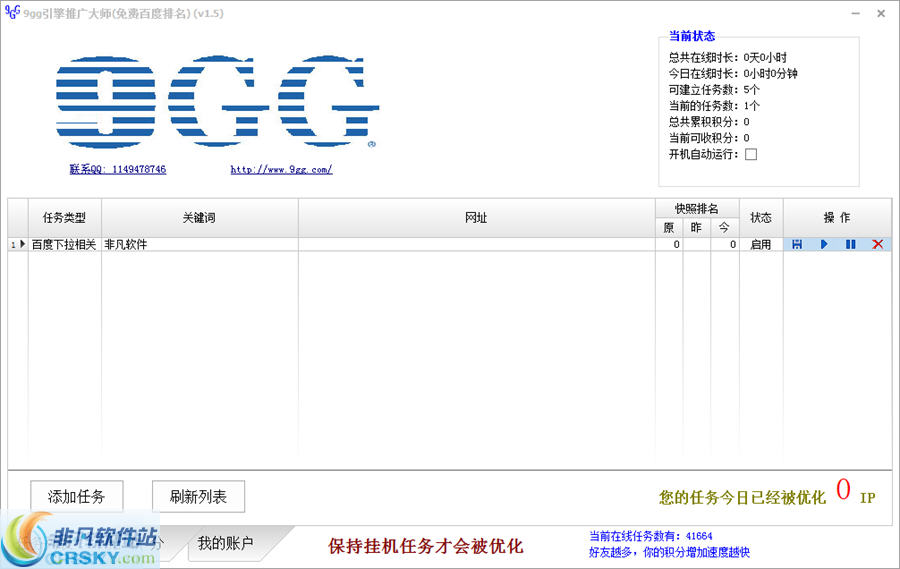The image size is (900, 569).
Task: Click the 9GG logo image
Action: coord(217,102)
